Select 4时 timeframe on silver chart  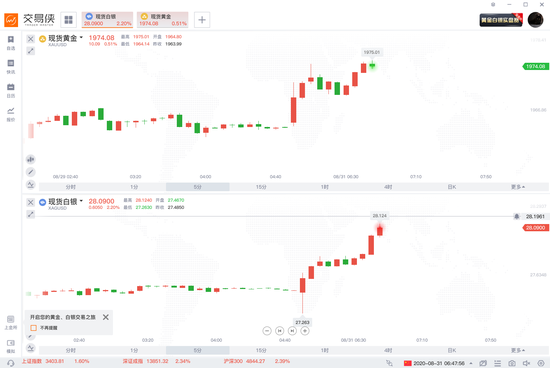388,350
